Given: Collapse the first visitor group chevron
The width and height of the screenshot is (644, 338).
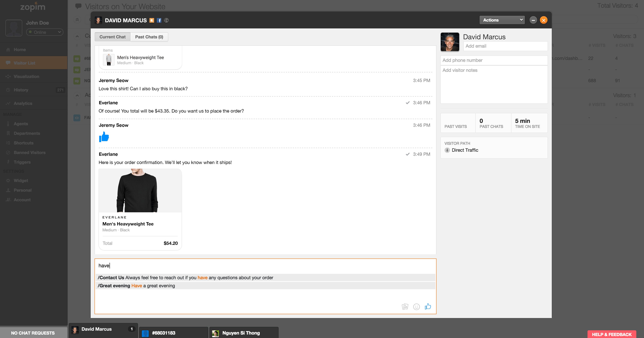Looking at the screenshot, I should [77, 36].
